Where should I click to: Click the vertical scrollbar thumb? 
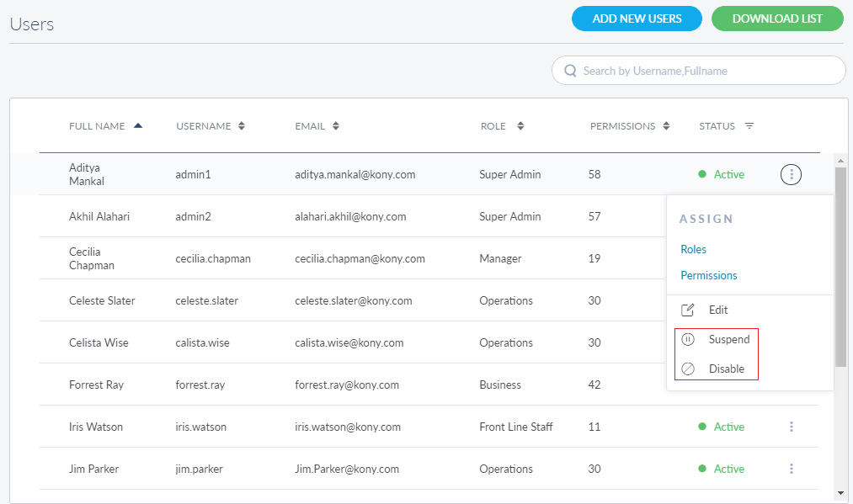840,265
